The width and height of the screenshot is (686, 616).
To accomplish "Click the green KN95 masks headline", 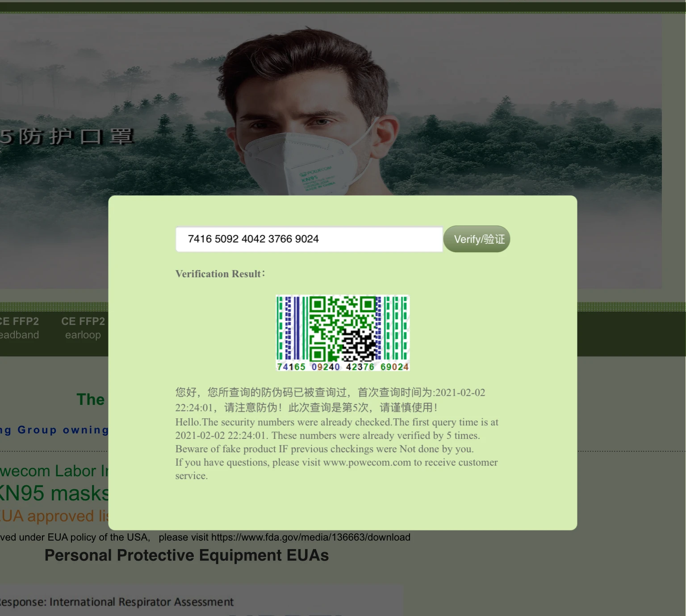I will point(54,493).
